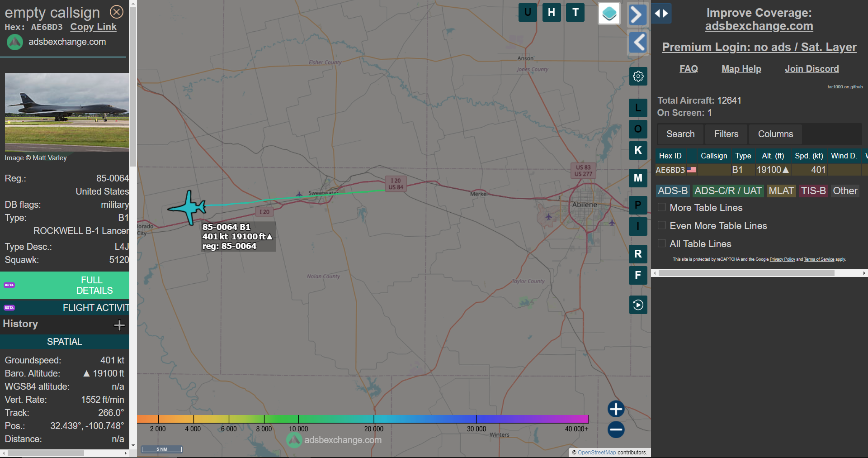Zoom in on the map
This screenshot has width=868, height=458.
tap(616, 409)
